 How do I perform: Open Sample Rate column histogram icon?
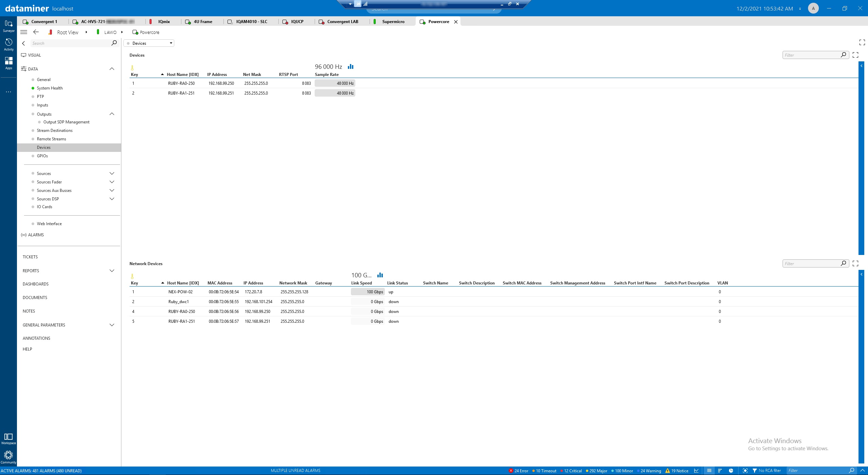click(x=351, y=66)
